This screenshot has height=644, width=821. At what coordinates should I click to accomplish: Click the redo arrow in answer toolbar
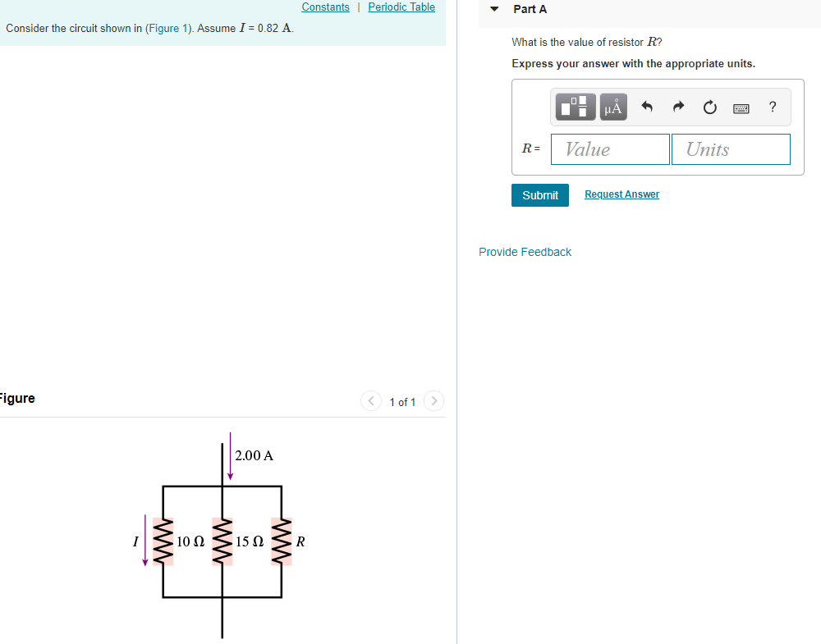pos(678,107)
